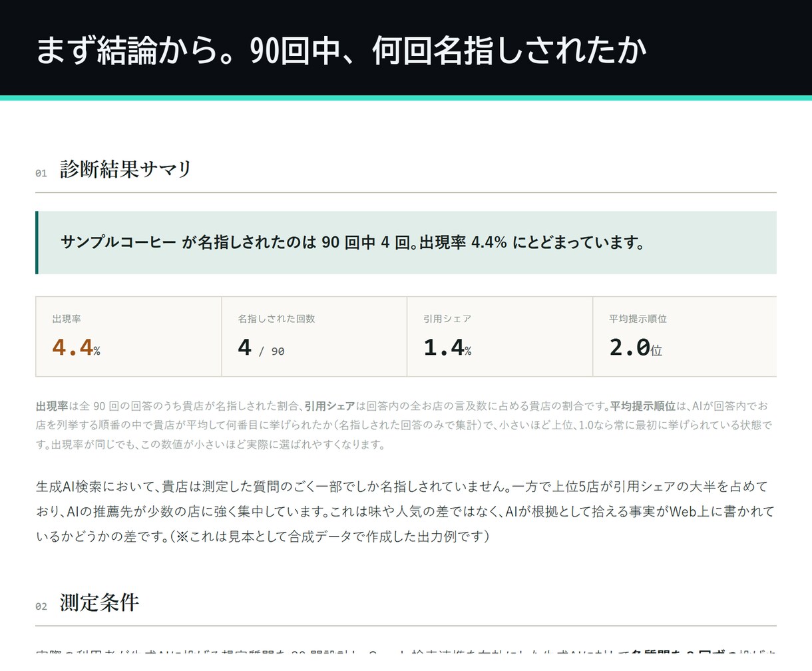
Task: Click the orange value '4.4%'
Action: tap(76, 347)
